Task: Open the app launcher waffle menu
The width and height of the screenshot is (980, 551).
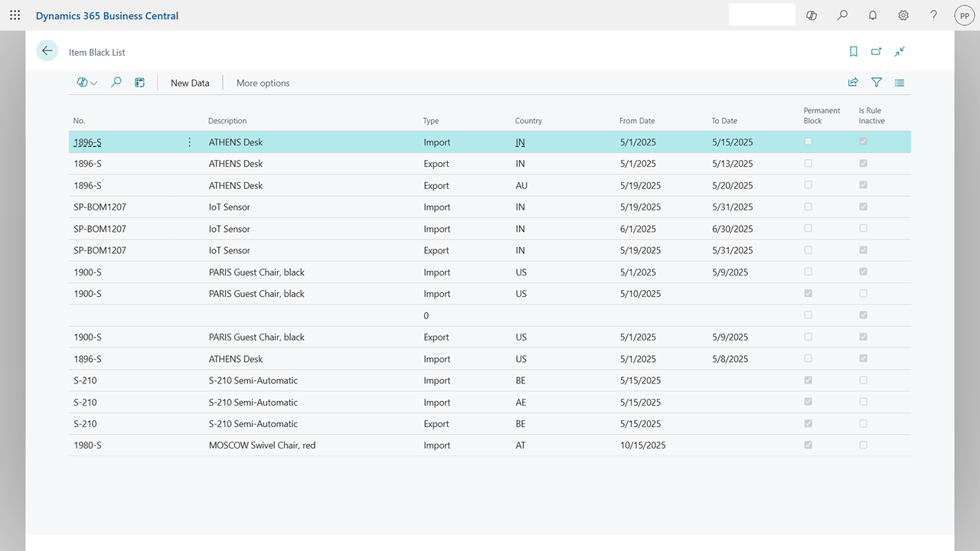Action: pyautogui.click(x=15, y=15)
